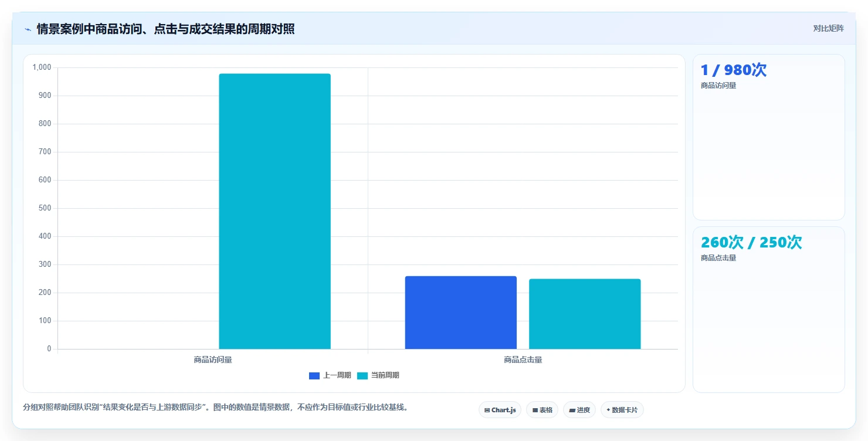The width and height of the screenshot is (868, 441).
Task: Toggle the 上一周期 legend series
Action: (x=330, y=375)
